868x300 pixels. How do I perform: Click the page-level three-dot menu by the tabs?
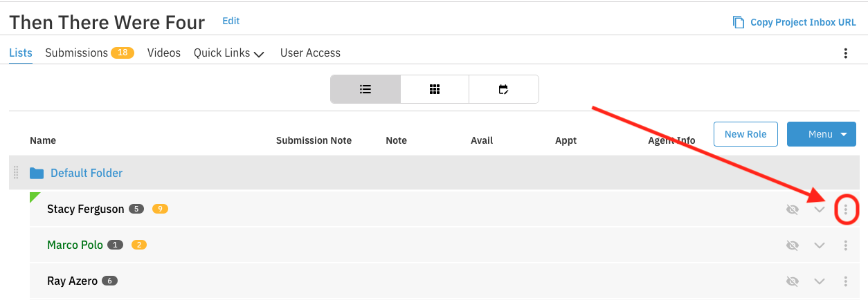point(845,53)
